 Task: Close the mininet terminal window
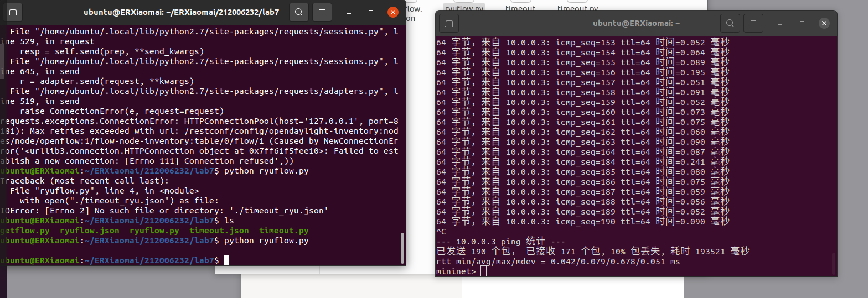[x=824, y=23]
